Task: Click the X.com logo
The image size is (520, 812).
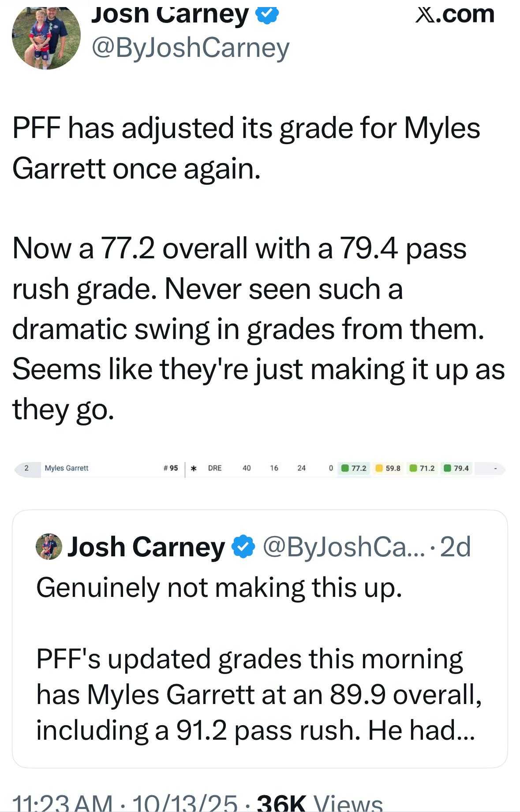Action: [455, 14]
